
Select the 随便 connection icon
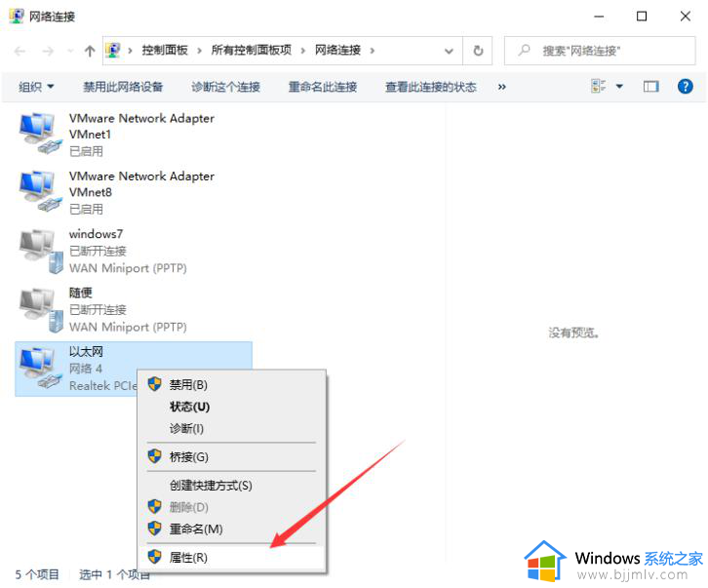(41, 310)
